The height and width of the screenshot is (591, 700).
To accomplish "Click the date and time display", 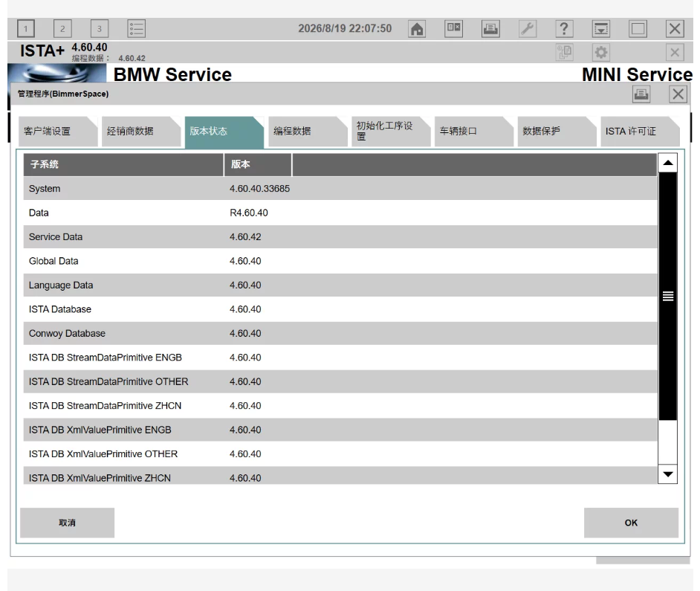I will tap(345, 28).
